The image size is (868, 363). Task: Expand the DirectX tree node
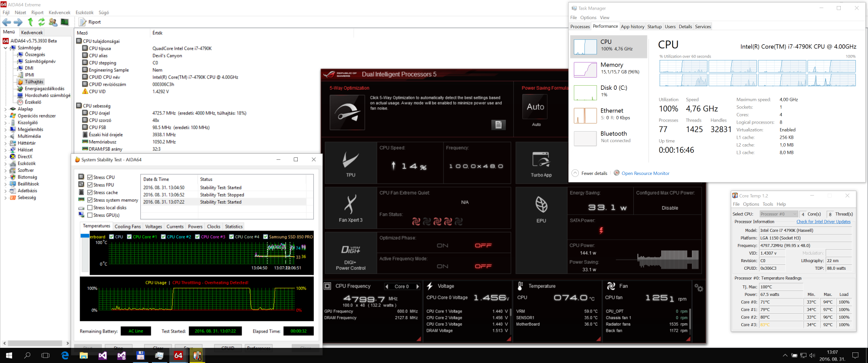pyautogui.click(x=6, y=157)
